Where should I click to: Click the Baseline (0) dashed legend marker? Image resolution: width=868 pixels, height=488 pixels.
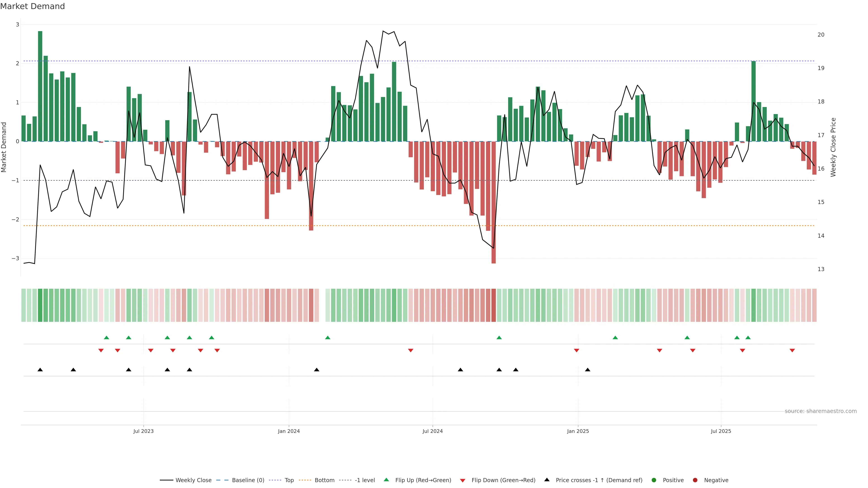[222, 480]
